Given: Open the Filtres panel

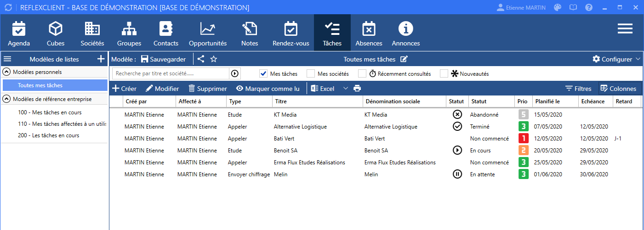Looking at the screenshot, I should [x=578, y=89].
